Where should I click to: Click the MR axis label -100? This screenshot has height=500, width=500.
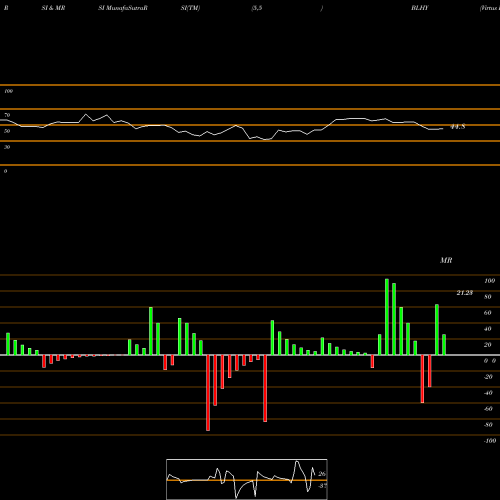490,441
